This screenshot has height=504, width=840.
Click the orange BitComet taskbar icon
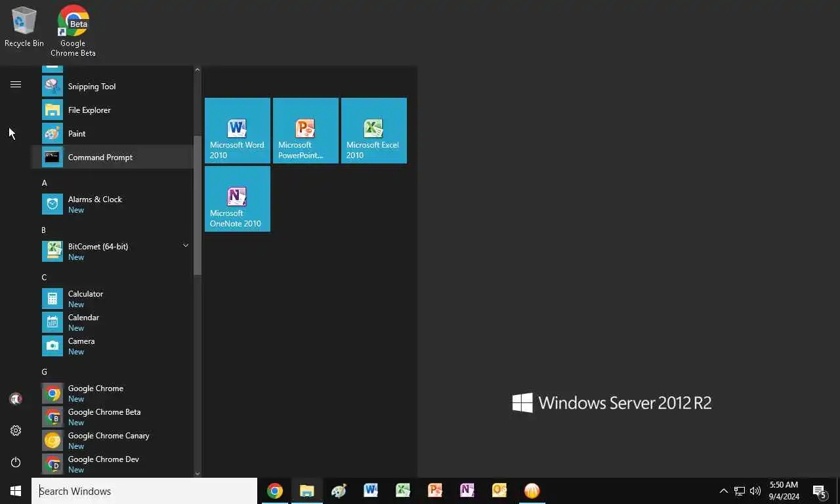532,491
